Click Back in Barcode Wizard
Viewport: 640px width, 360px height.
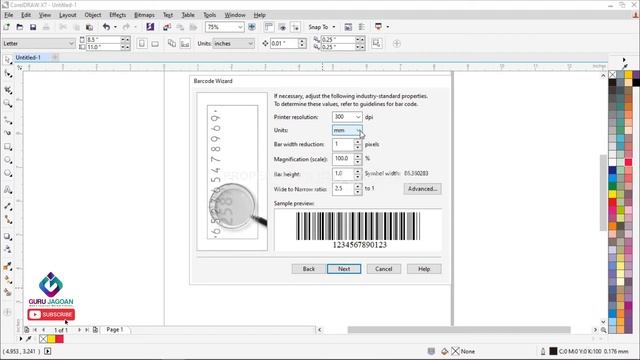[x=309, y=269]
